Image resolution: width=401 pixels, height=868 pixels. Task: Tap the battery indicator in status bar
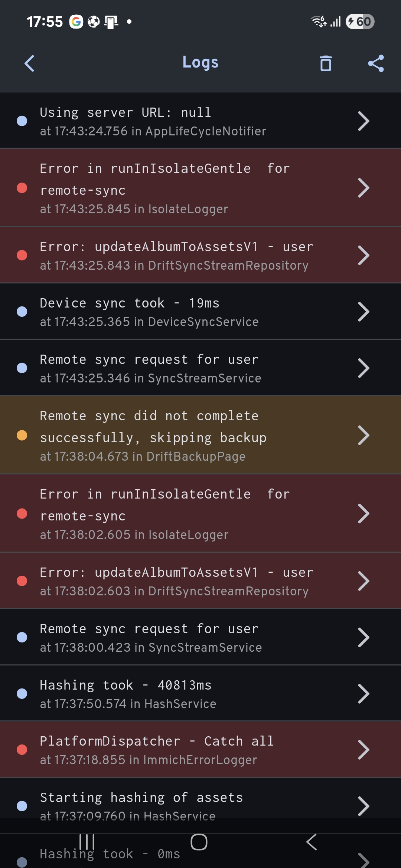(x=360, y=22)
